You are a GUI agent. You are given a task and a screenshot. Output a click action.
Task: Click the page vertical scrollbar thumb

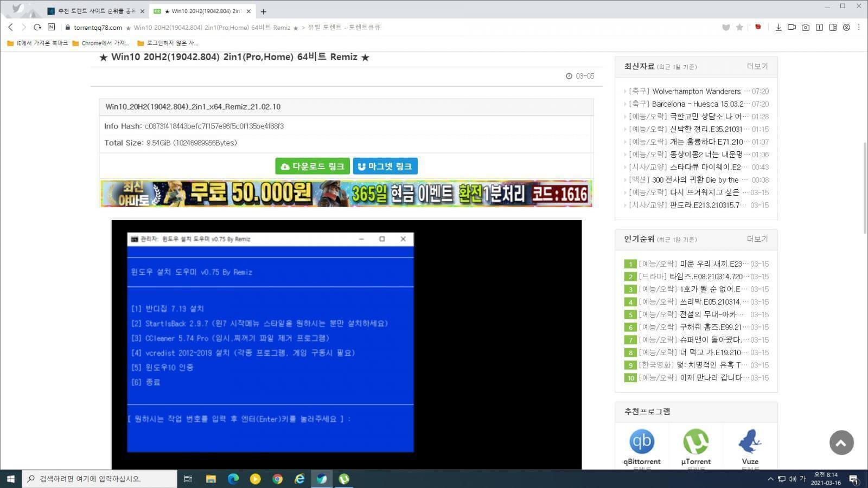click(x=865, y=188)
